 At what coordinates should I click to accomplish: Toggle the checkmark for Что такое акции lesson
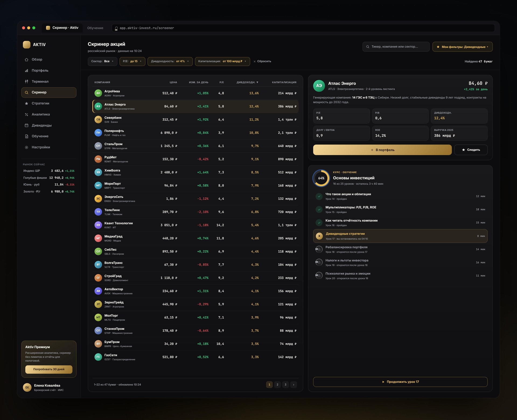[319, 196]
